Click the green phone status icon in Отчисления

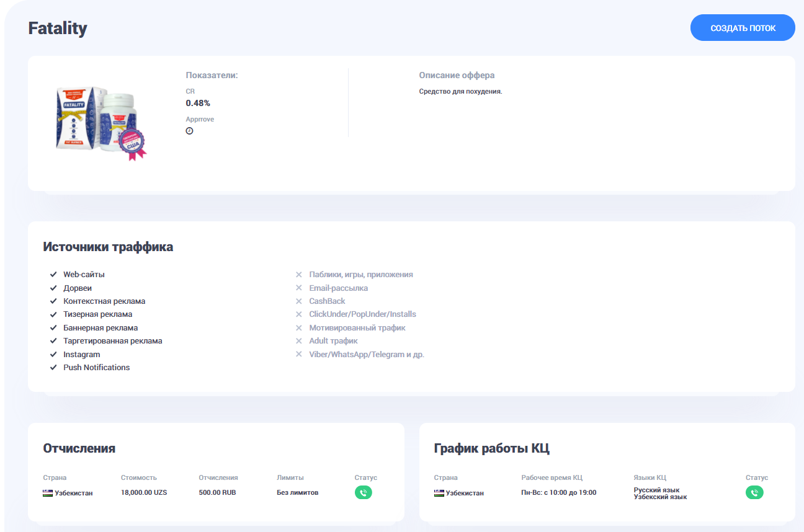pos(364,493)
